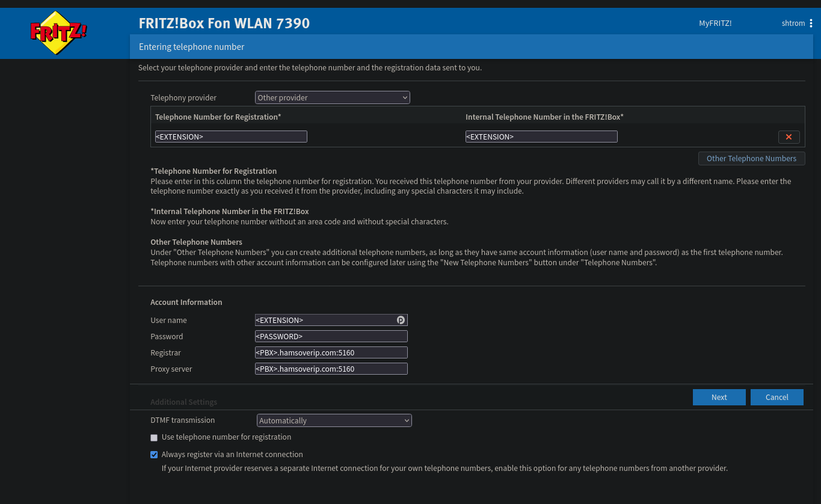This screenshot has width=821, height=504.
Task: Click into the Proxy server field
Action: coord(331,369)
